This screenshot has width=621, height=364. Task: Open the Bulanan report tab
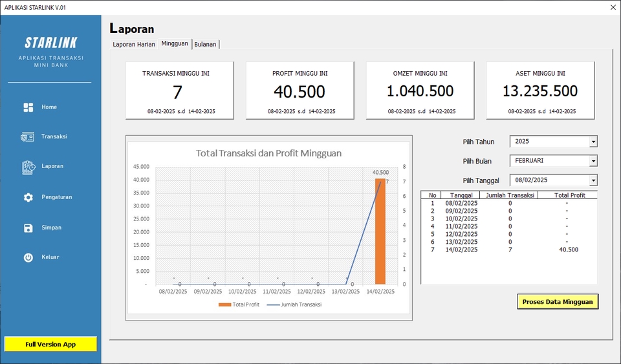[x=205, y=45]
